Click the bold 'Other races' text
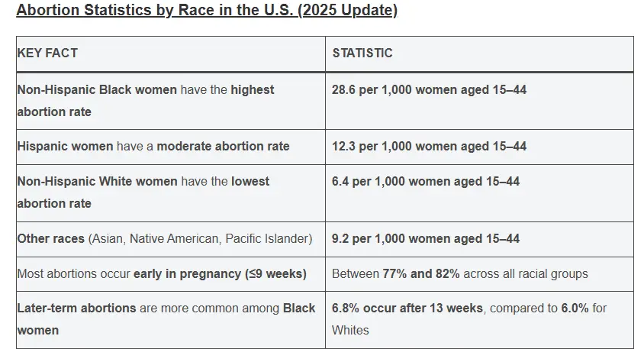Screen dimensions: 644x349 tap(51, 238)
